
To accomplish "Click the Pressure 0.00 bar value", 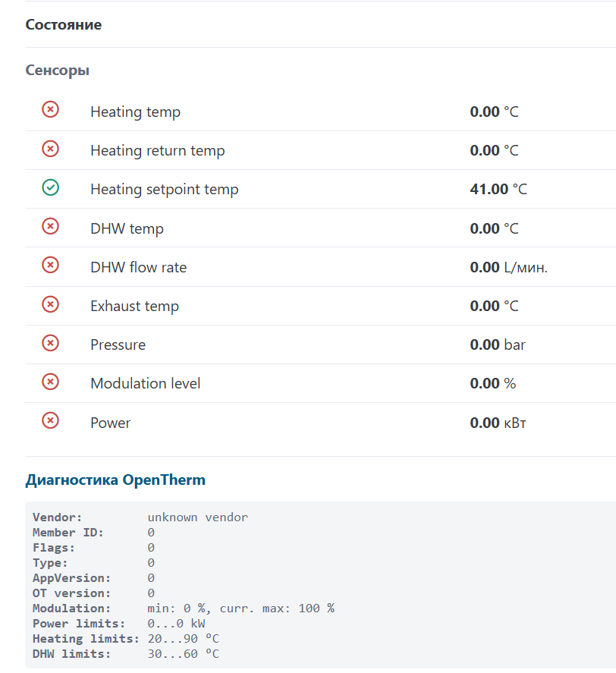I will click(x=498, y=345).
